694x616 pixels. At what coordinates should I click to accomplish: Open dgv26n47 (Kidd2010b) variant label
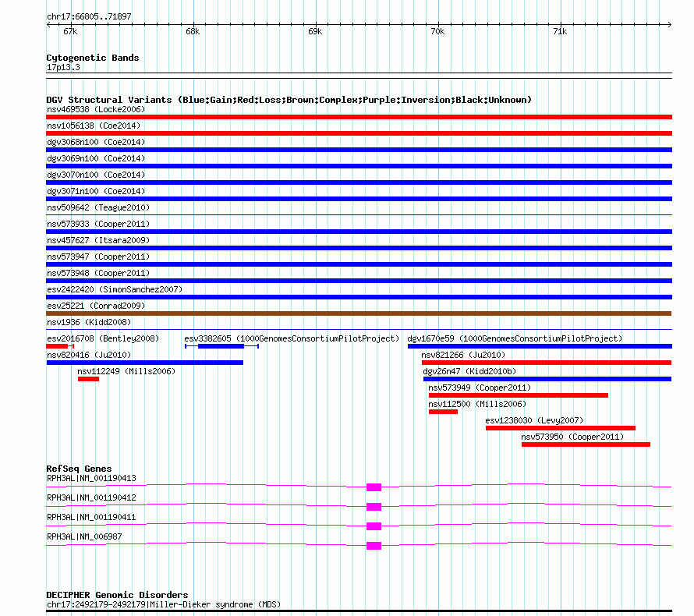pos(469,371)
